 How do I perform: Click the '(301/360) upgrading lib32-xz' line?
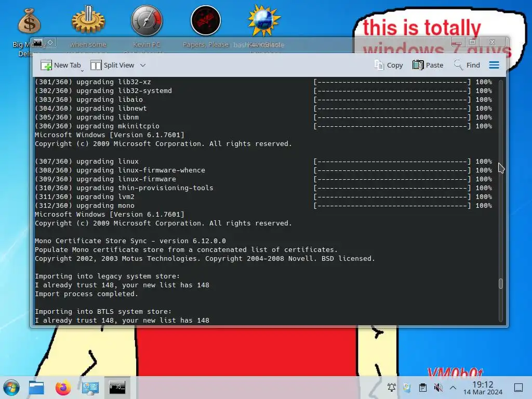tap(263, 82)
